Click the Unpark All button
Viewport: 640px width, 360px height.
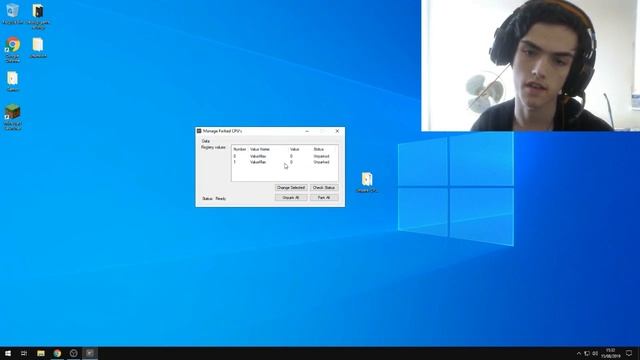(x=291, y=198)
